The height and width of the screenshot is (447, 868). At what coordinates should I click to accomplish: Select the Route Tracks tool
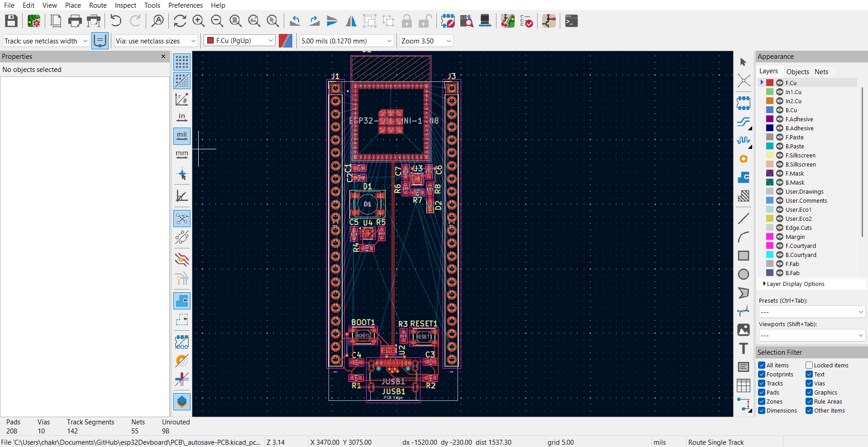coord(743,122)
